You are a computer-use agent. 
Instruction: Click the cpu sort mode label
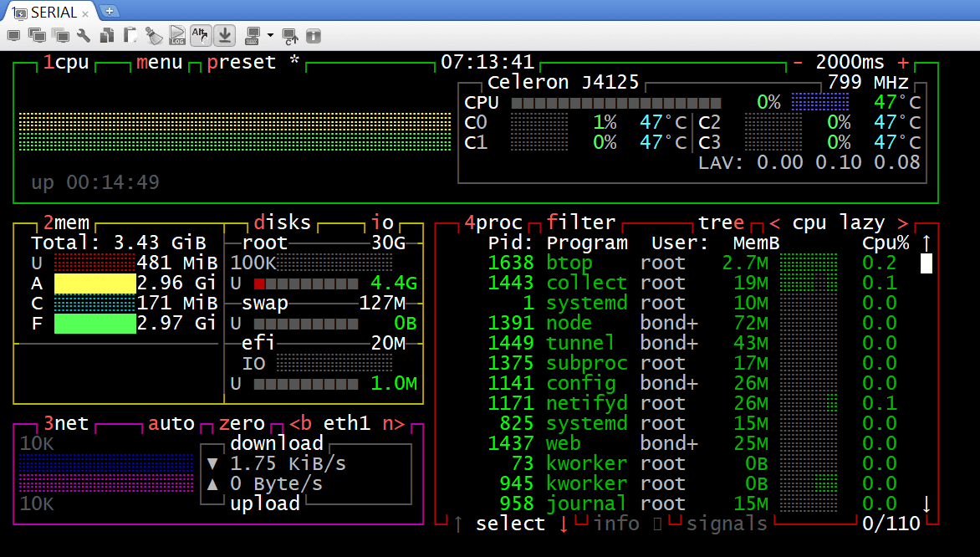809,222
